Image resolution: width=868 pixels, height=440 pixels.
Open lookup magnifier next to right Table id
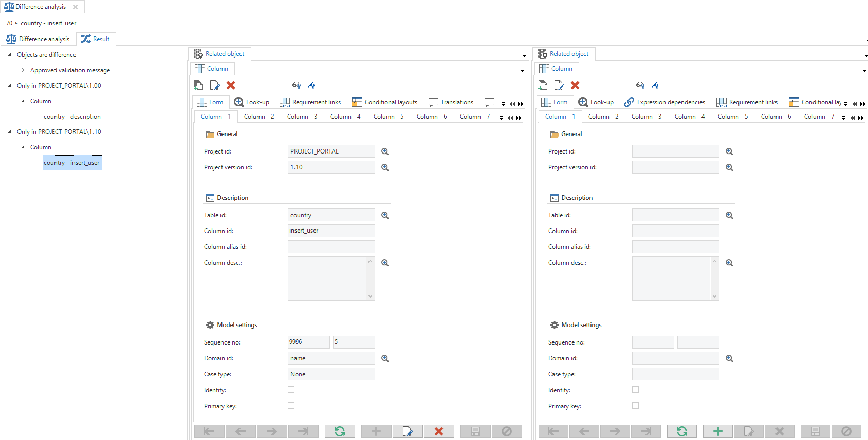(x=729, y=215)
